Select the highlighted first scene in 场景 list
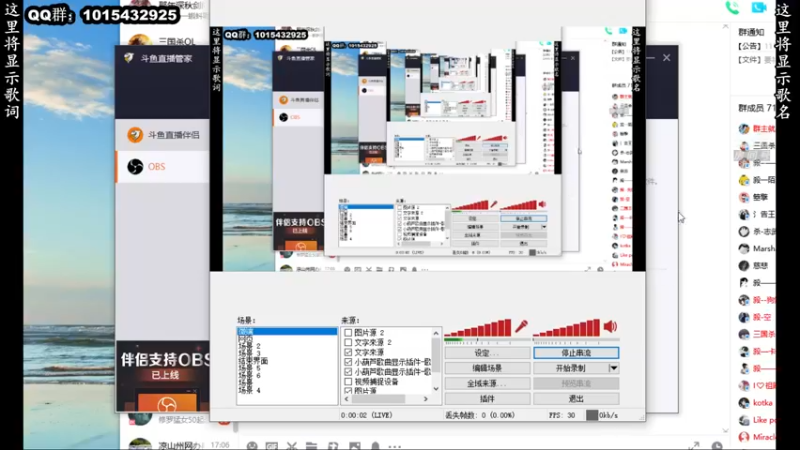800x450 pixels. coord(287,332)
